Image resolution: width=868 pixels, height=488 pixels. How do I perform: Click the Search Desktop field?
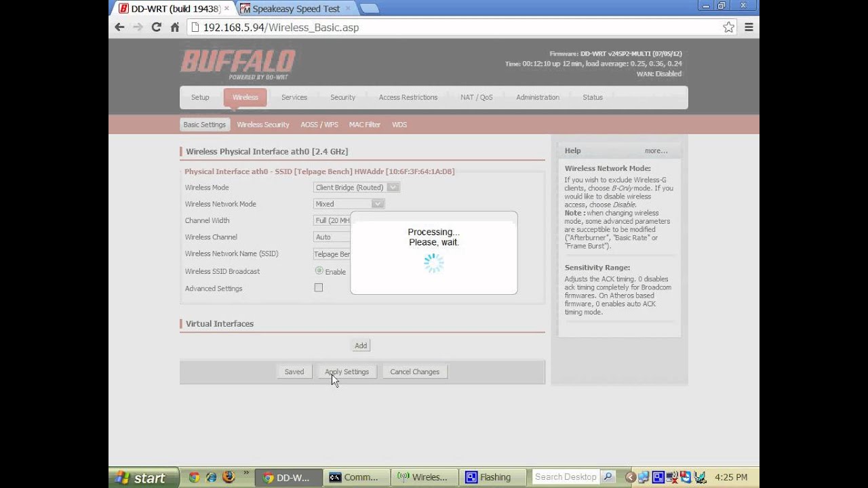tap(566, 477)
